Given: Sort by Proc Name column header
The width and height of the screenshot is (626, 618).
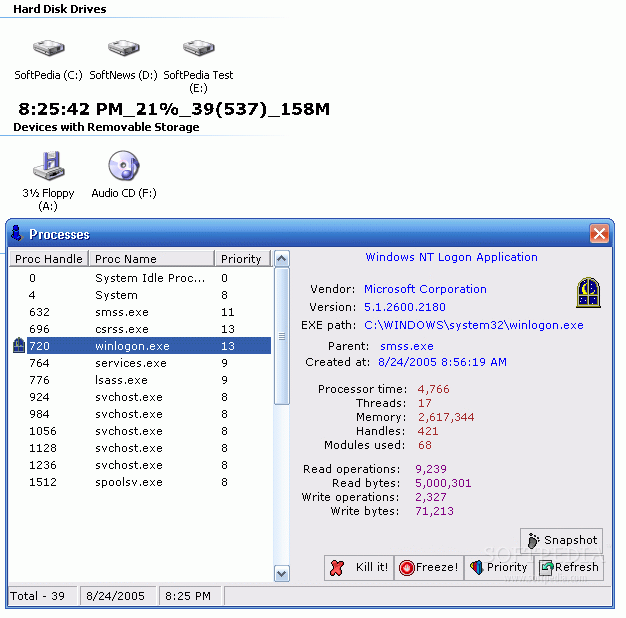Looking at the screenshot, I should coord(152,259).
